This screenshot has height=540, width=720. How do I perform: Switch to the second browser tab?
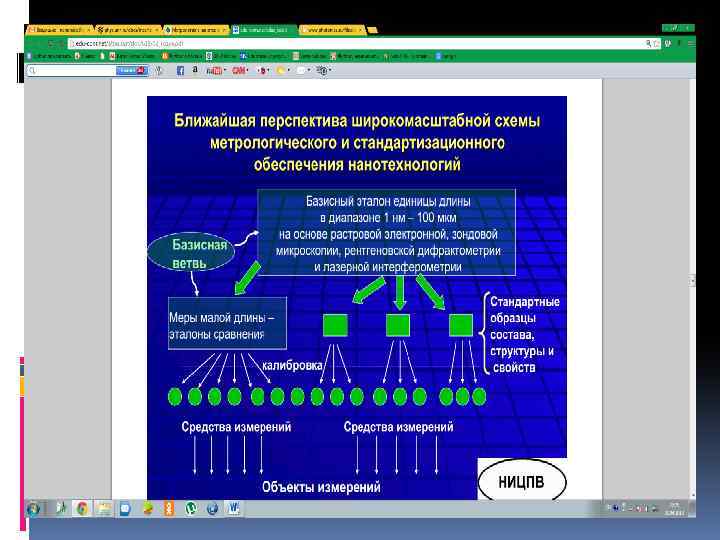[x=128, y=30]
